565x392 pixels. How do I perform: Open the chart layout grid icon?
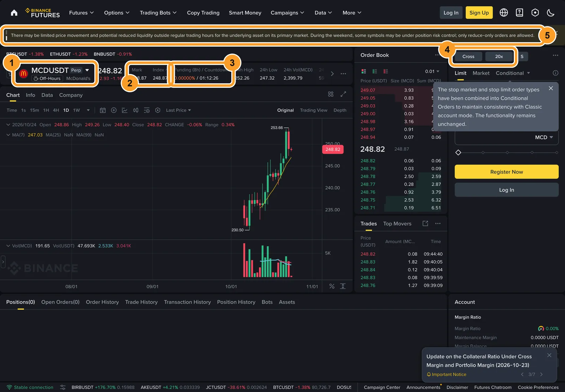click(331, 94)
